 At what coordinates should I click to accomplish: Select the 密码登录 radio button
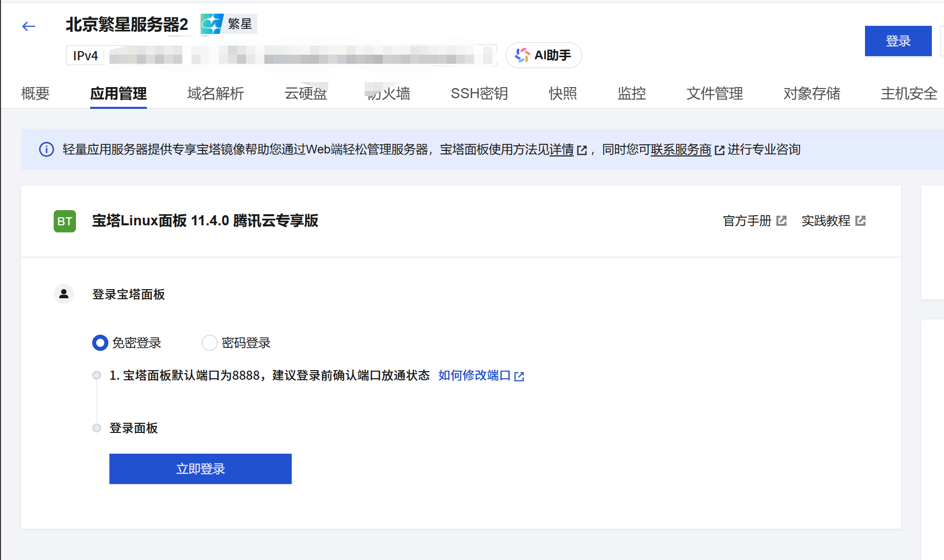(x=210, y=343)
